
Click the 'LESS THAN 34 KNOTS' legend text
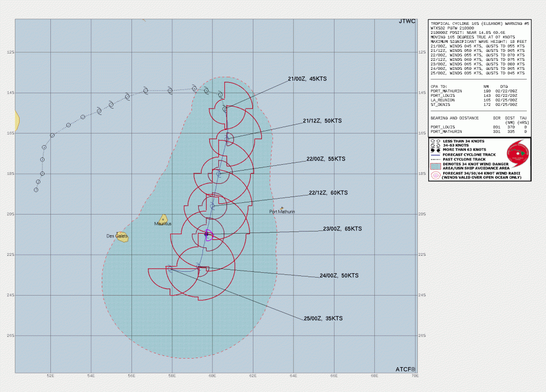[x=463, y=141]
